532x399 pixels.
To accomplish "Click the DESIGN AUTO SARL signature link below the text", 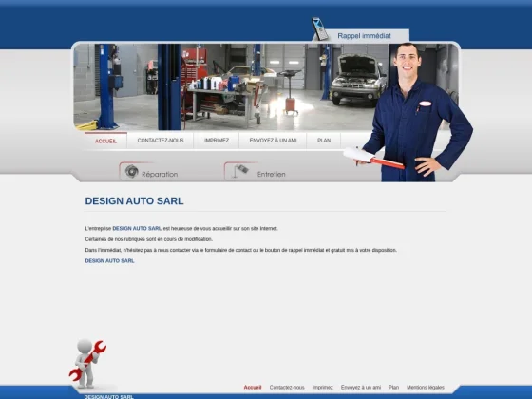I will coord(109,261).
